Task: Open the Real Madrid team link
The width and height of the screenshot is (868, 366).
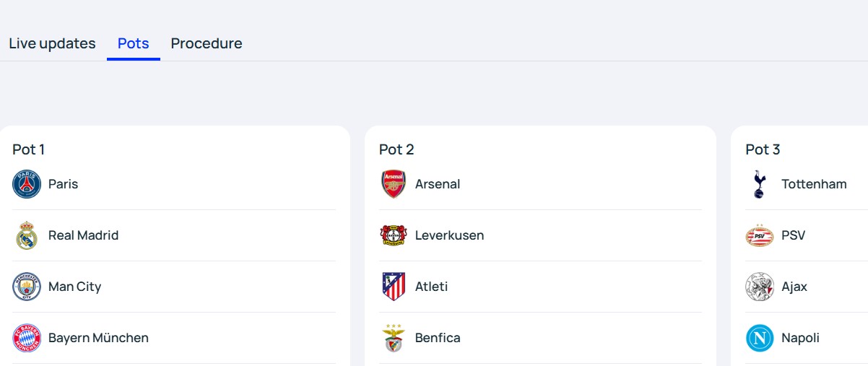Action: (x=83, y=235)
